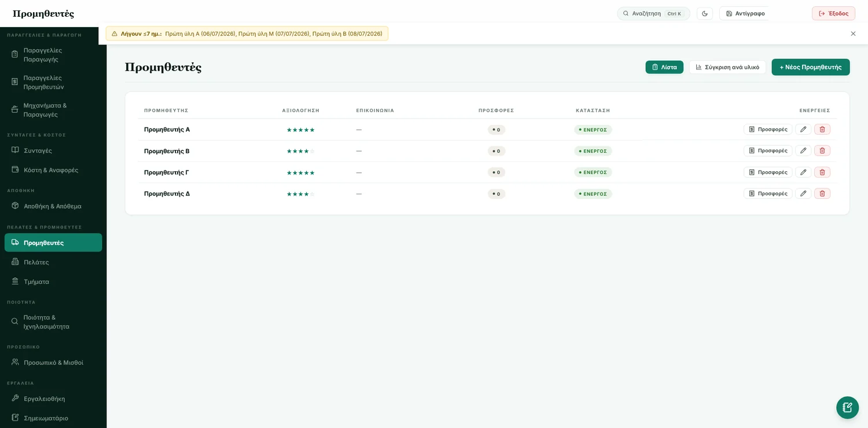Add a new supplier with Νέος Προμηθευτής
The height and width of the screenshot is (428, 868).
[x=811, y=67]
